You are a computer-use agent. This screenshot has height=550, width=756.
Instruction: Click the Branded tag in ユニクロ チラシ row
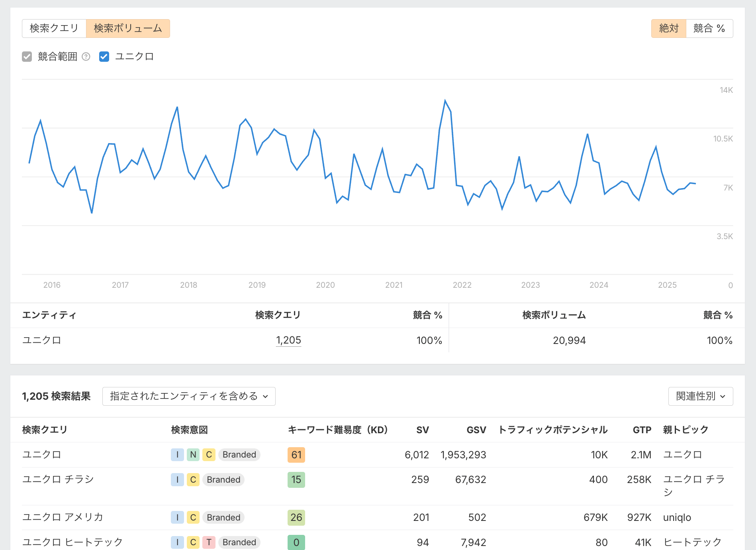(223, 479)
